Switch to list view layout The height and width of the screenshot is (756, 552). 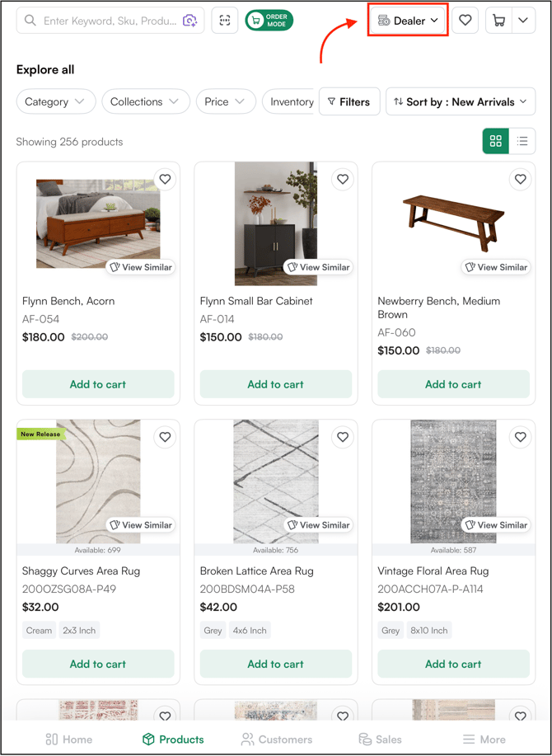pos(522,141)
